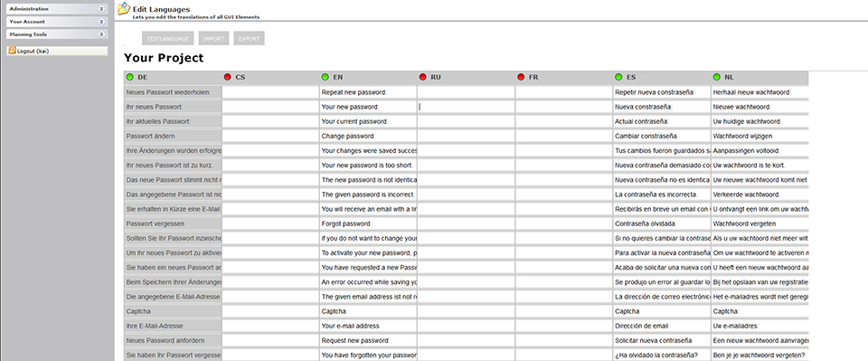Edit NL field 'Verkeerde wachtwoord.'
This screenshot has width=868, height=361.
point(759,195)
